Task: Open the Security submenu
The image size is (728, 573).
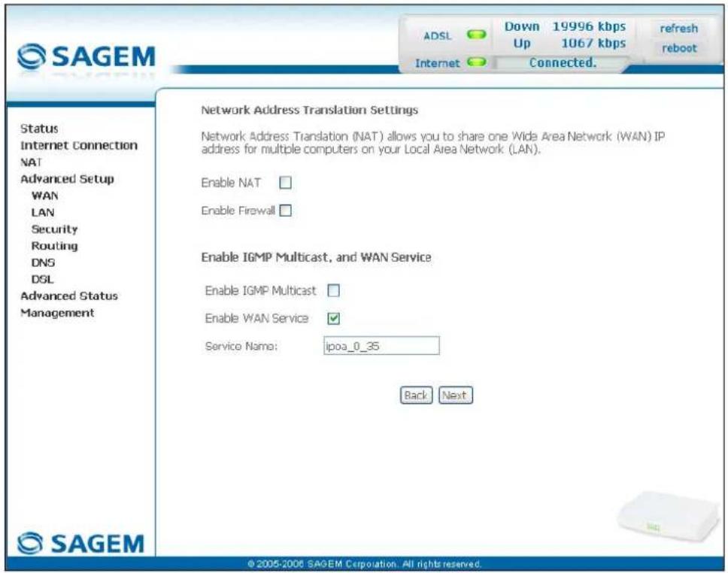Action: click(x=54, y=229)
